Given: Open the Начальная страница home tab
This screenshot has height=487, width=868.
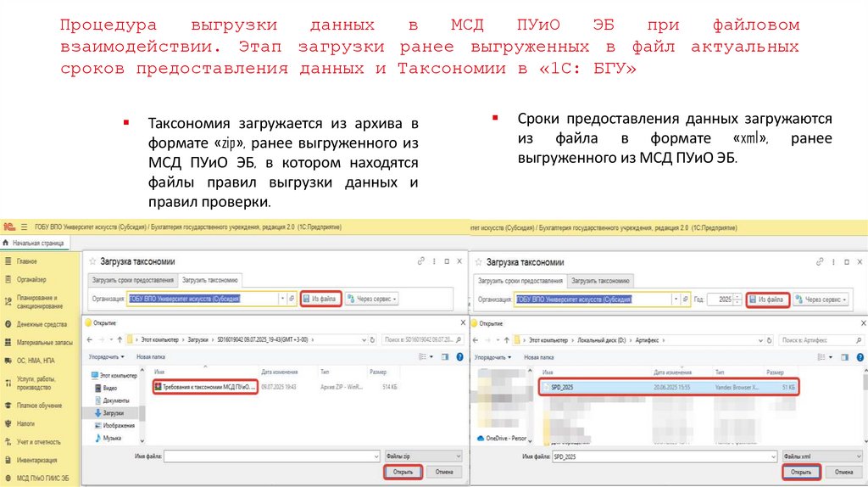Looking at the screenshot, I should [34, 243].
